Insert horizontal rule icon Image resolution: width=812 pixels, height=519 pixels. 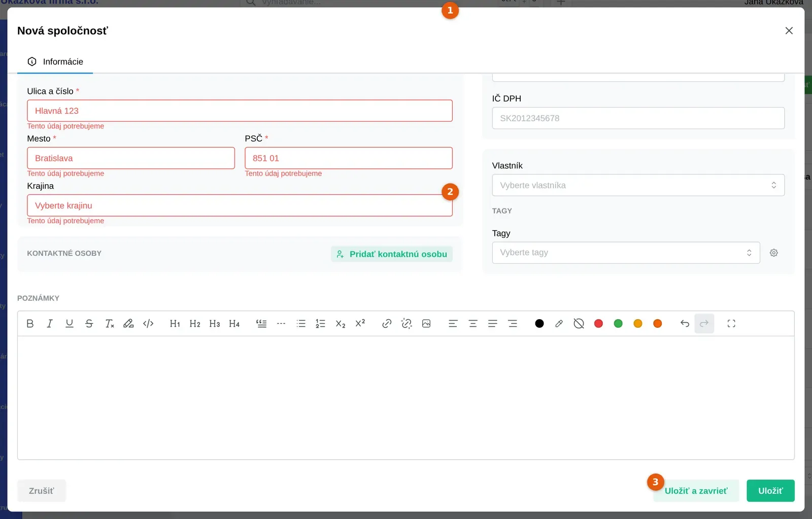(281, 324)
